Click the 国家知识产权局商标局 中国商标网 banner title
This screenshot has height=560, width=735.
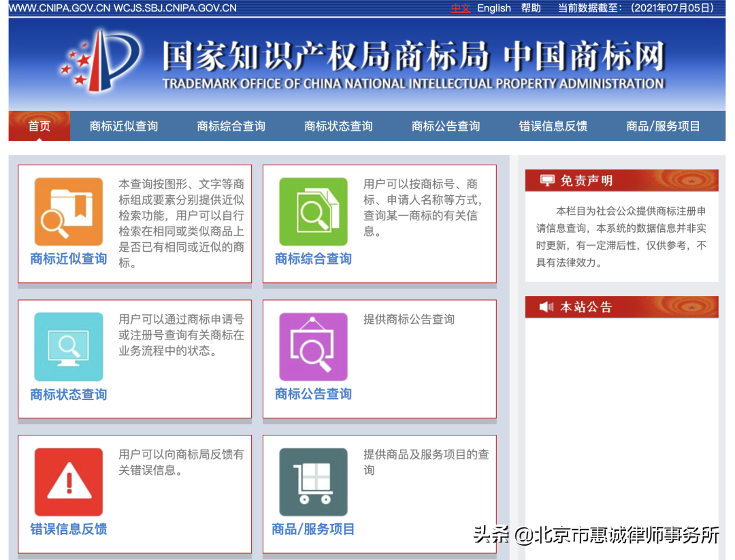(x=414, y=56)
